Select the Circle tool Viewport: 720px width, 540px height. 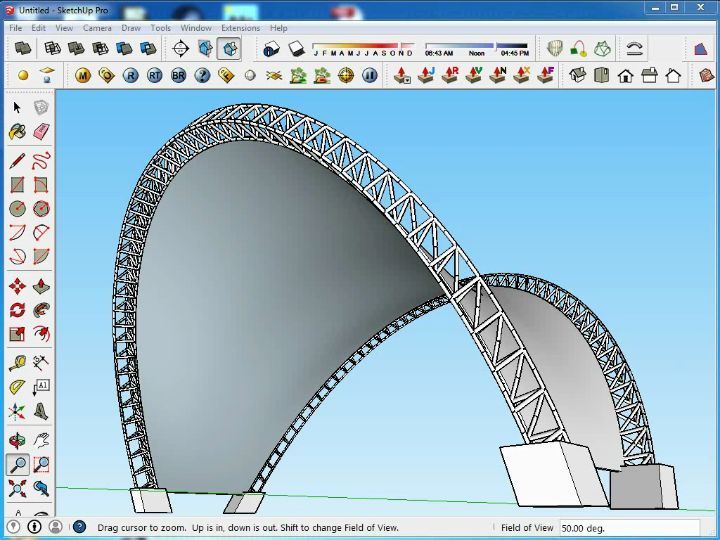click(17, 209)
